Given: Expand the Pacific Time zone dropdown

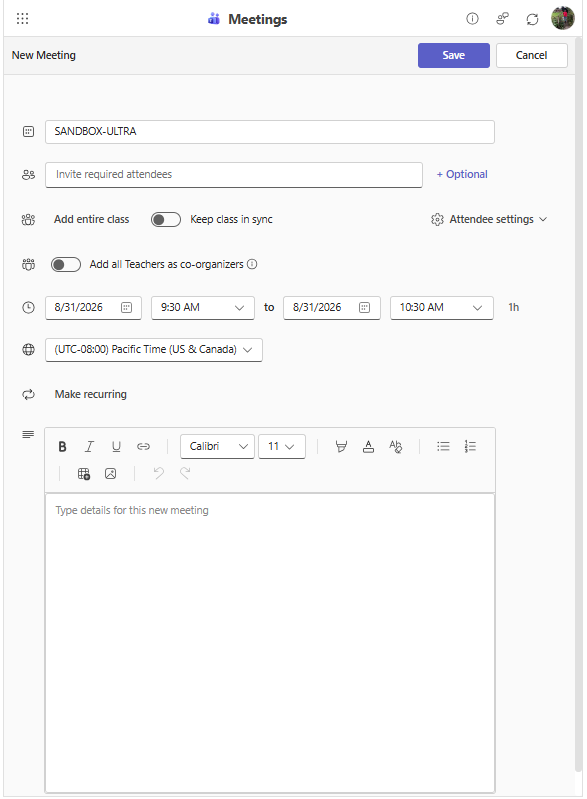Looking at the screenshot, I should coord(154,350).
